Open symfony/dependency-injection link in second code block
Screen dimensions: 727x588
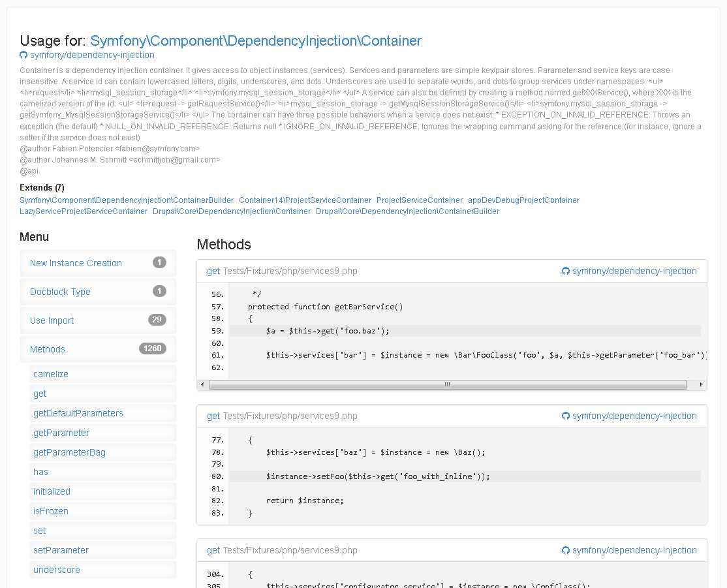634,416
